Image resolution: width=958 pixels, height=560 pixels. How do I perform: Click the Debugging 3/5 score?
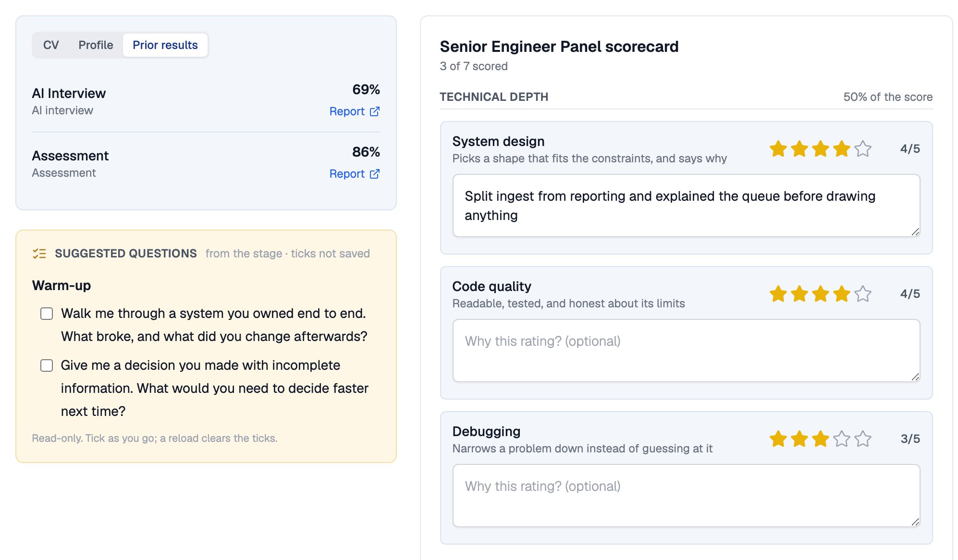(x=910, y=439)
